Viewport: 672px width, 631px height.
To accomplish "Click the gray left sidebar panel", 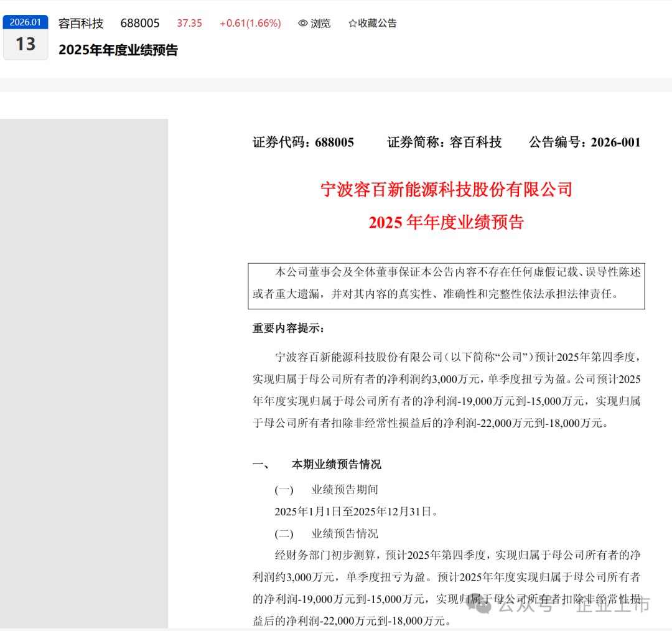I will (x=84, y=373).
